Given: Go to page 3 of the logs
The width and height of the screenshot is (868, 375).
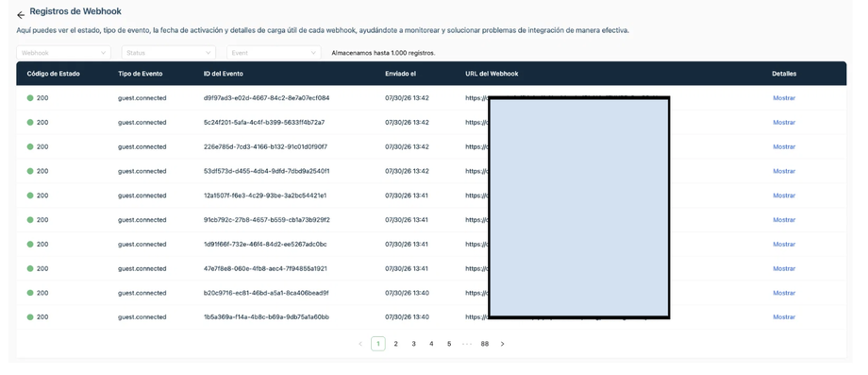Looking at the screenshot, I should (x=413, y=344).
